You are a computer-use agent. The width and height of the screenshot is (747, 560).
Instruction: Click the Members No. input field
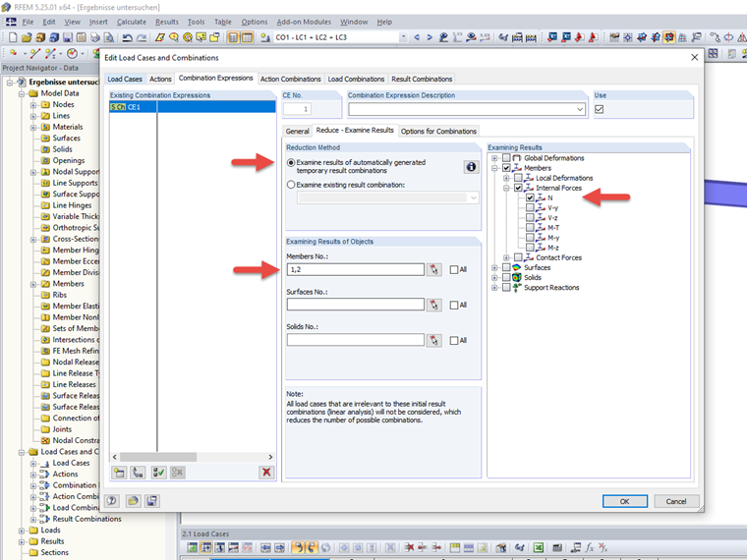click(356, 269)
